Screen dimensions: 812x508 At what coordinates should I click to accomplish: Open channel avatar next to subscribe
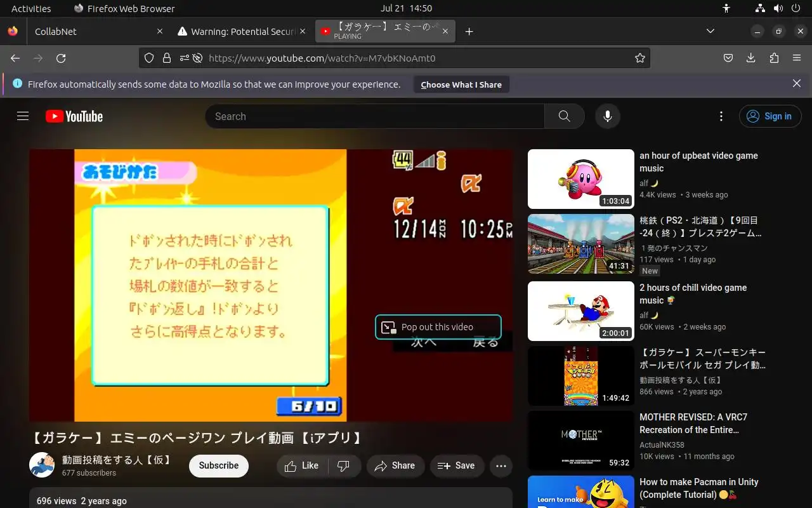tap(42, 465)
